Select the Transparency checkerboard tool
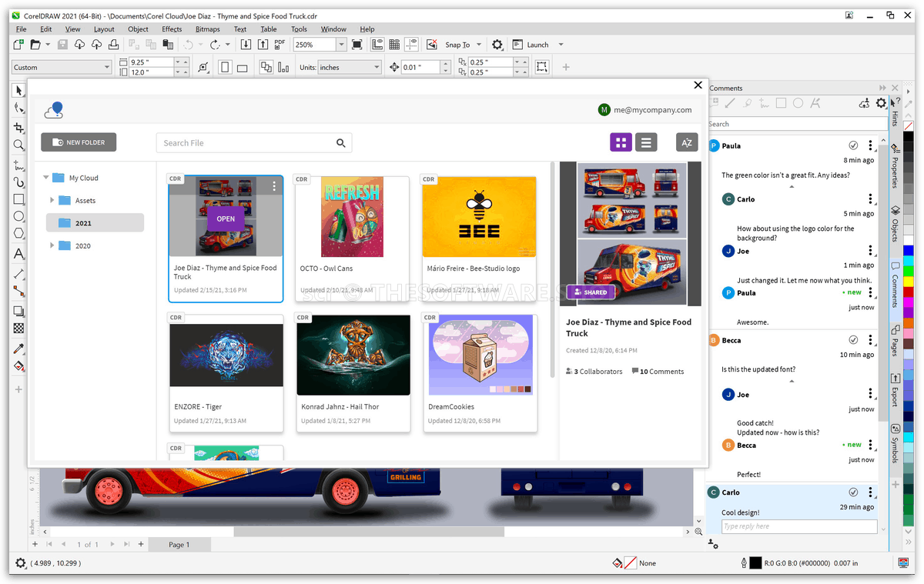This screenshot has width=924, height=584. pyautogui.click(x=19, y=329)
